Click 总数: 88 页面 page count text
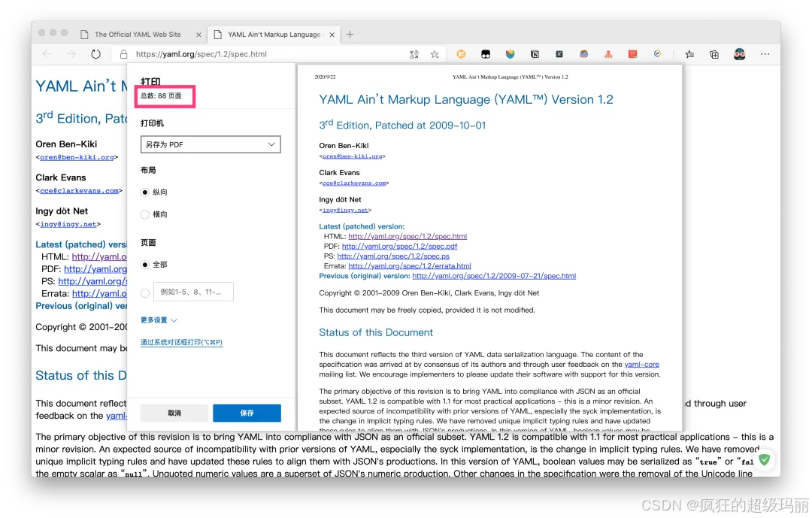 pyautogui.click(x=161, y=95)
